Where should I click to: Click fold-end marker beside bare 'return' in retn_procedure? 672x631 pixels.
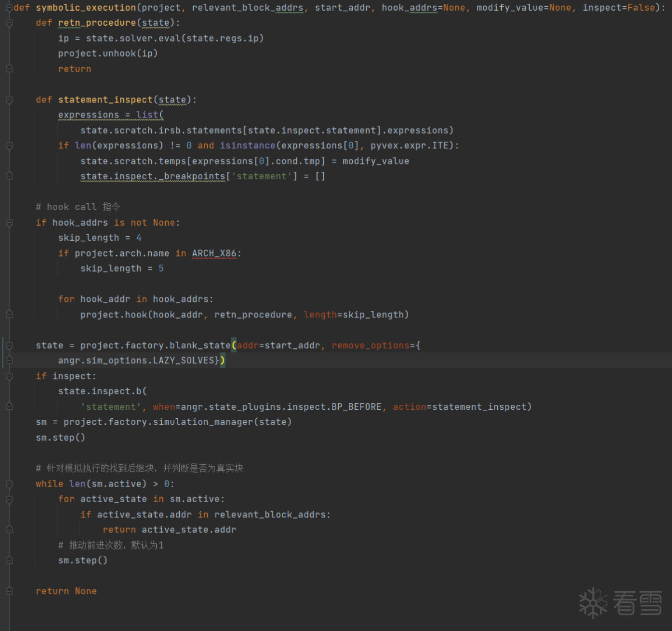10,69
